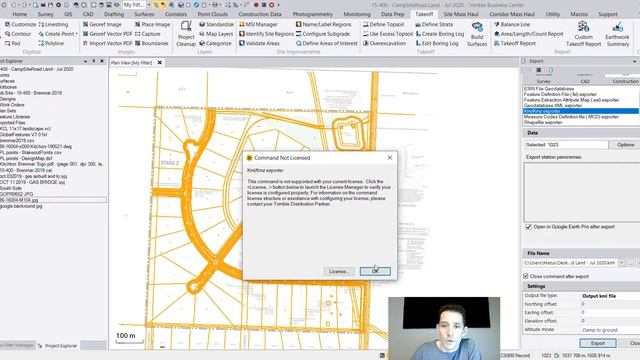Click Standardize layers command
Image resolution: width=640 pixels, height=360 pixels.
[216, 24]
